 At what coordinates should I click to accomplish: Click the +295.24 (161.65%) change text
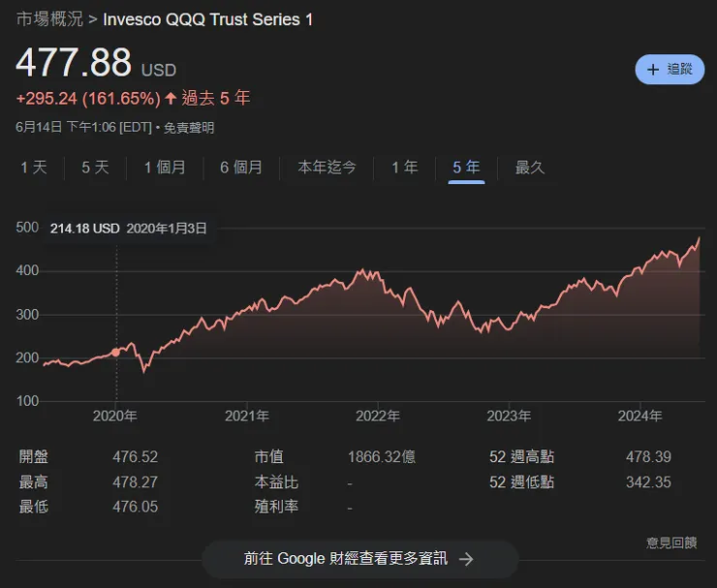(x=88, y=98)
